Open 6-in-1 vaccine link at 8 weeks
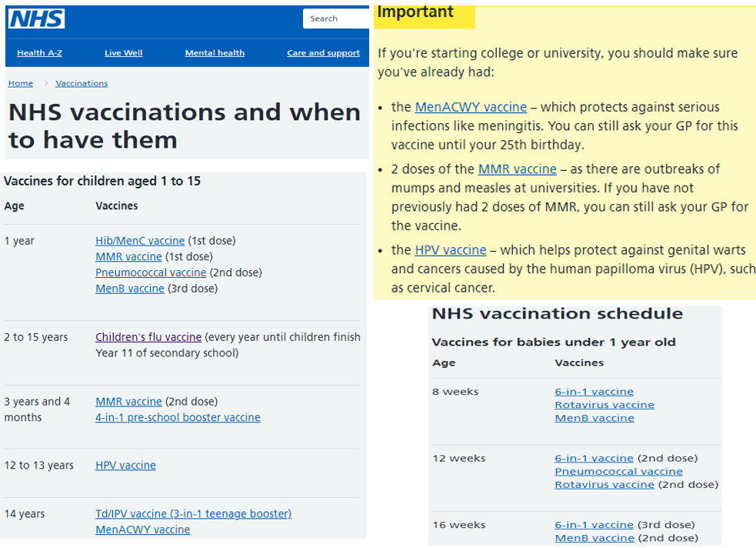Image resolution: width=756 pixels, height=548 pixels. [594, 392]
